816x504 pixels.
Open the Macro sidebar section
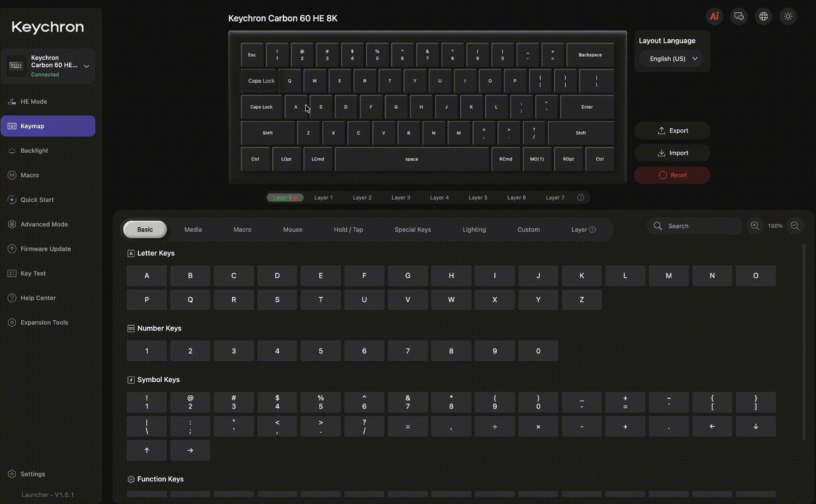pyautogui.click(x=48, y=175)
